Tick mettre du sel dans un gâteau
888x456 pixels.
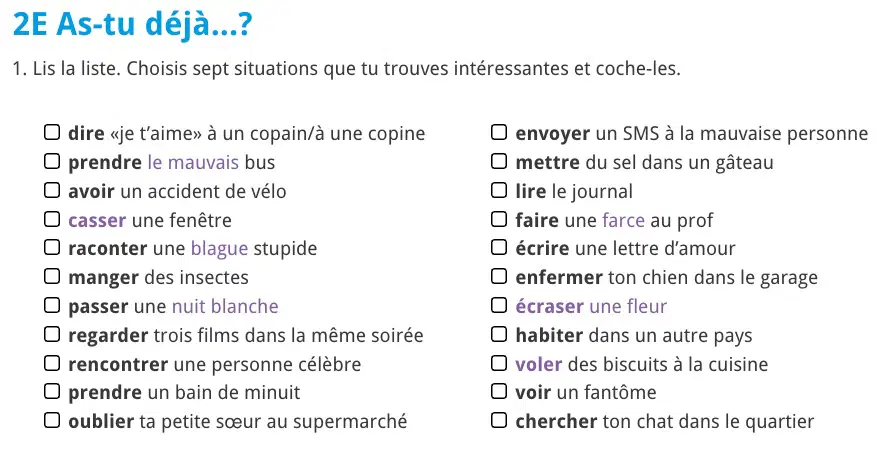pyautogui.click(x=499, y=161)
